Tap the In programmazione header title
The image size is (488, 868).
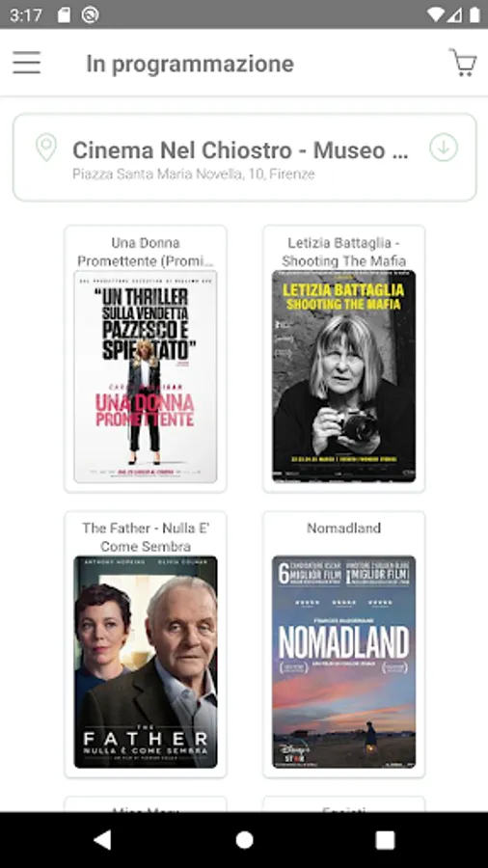coord(190,64)
